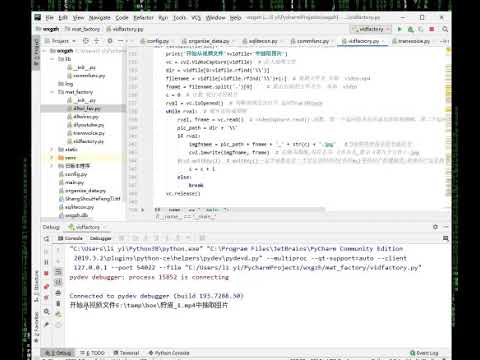Open the Refactor menu
Image resolution: width=480 pixels, height=360 pixels.
tap(144, 18)
